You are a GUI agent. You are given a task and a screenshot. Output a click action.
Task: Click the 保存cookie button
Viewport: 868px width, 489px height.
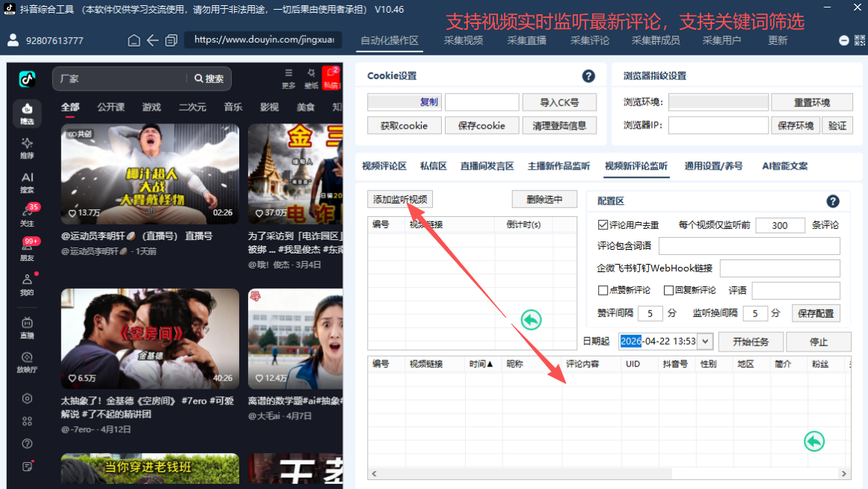point(481,126)
